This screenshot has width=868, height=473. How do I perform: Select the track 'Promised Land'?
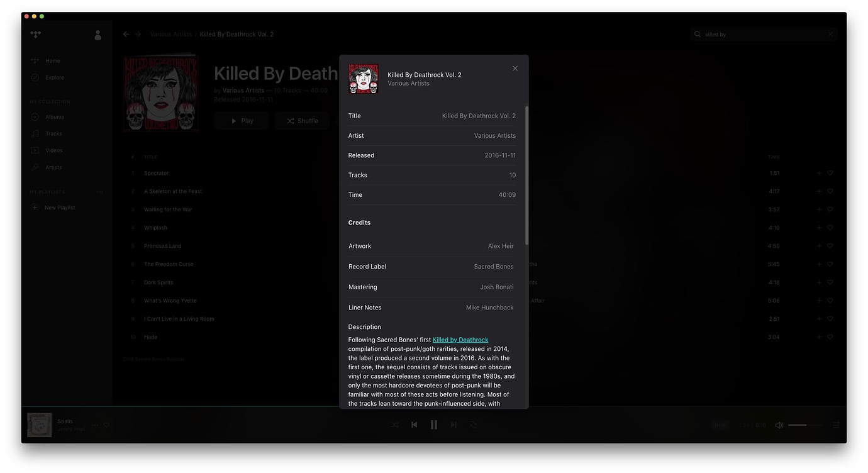(162, 246)
